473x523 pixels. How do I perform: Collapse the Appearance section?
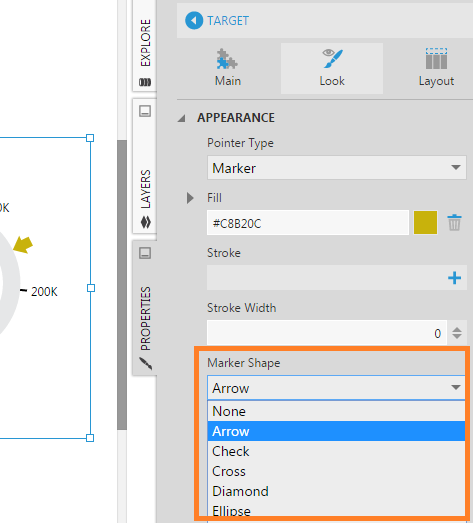click(x=181, y=118)
